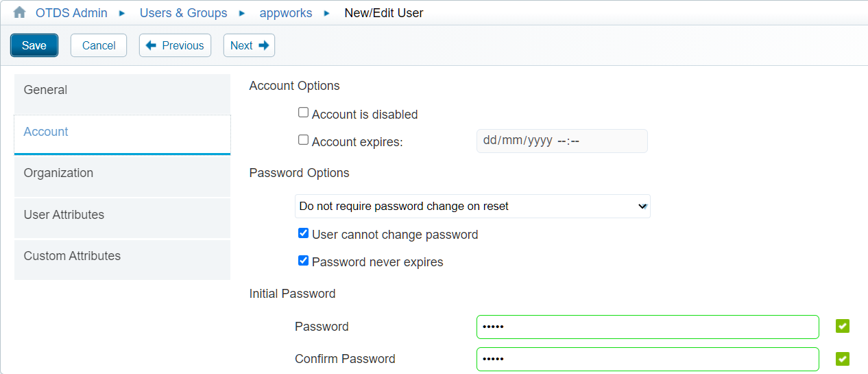Open the Users & Groups breadcrumb link

click(183, 13)
